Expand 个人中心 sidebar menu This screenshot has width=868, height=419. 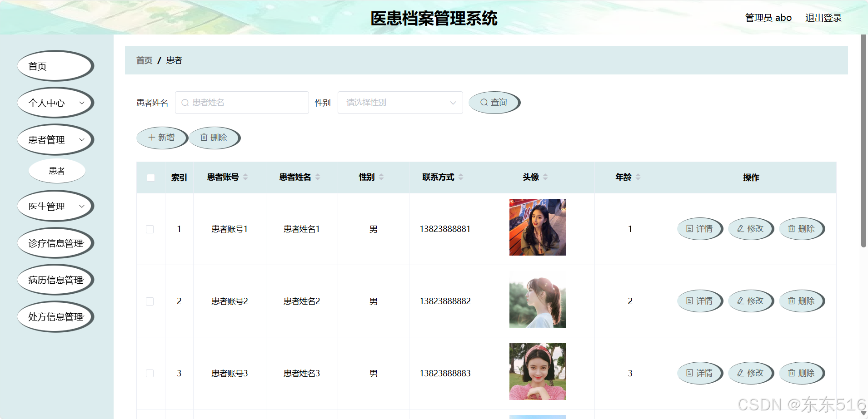(x=55, y=103)
